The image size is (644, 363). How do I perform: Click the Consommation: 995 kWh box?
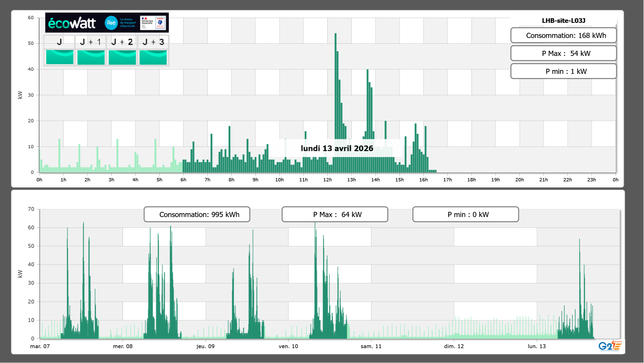pyautogui.click(x=197, y=214)
